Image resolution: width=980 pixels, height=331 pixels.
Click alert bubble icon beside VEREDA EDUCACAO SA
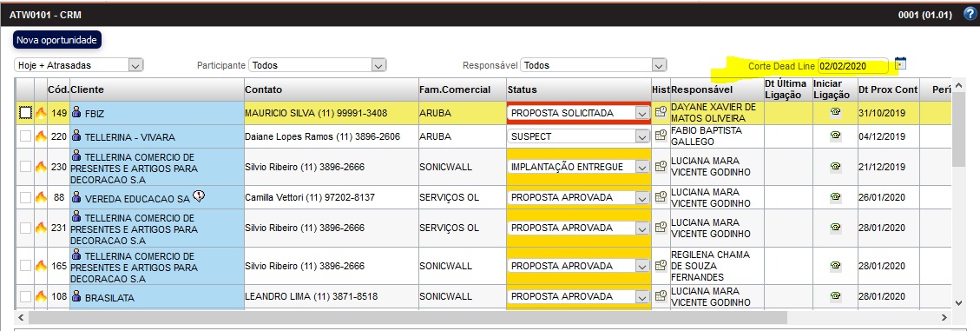pyautogui.click(x=199, y=196)
